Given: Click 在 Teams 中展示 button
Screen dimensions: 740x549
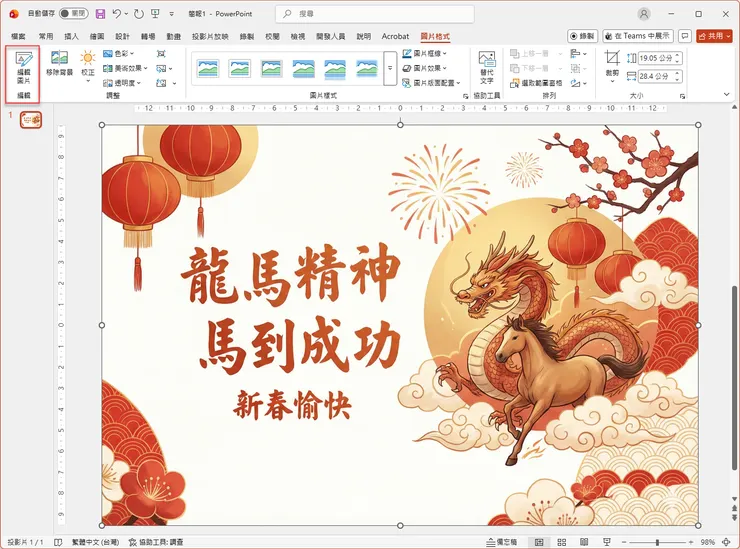Looking at the screenshot, I should pyautogui.click(x=638, y=36).
